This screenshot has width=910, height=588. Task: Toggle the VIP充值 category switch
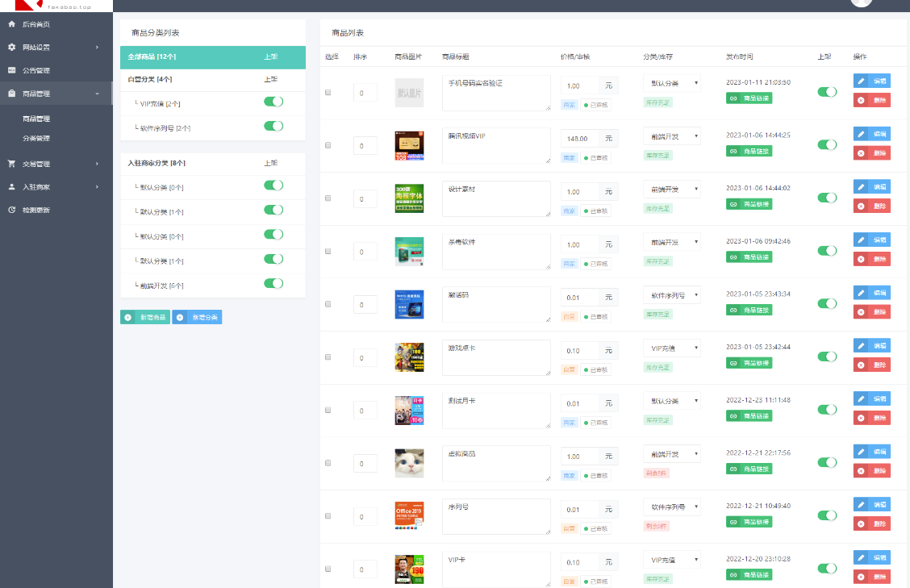(273, 102)
